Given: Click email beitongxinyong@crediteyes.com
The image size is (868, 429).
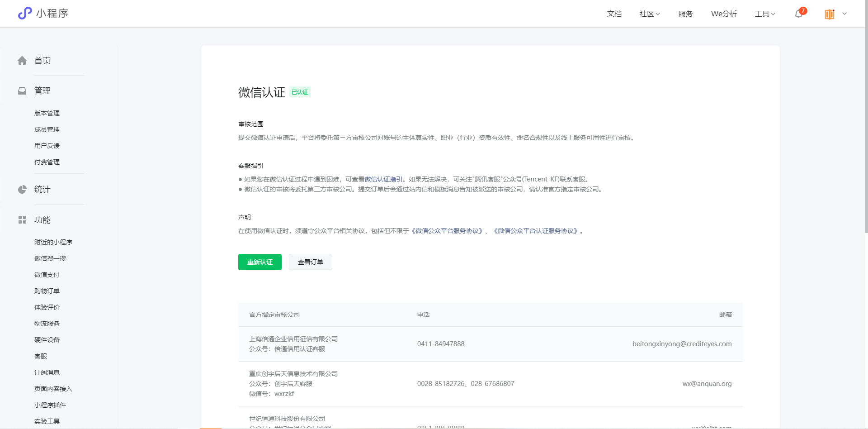Looking at the screenshot, I should [x=682, y=344].
